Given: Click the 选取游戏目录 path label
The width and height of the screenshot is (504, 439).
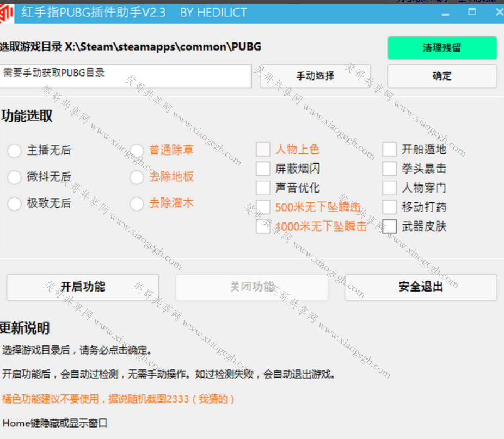Looking at the screenshot, I should (x=130, y=47).
